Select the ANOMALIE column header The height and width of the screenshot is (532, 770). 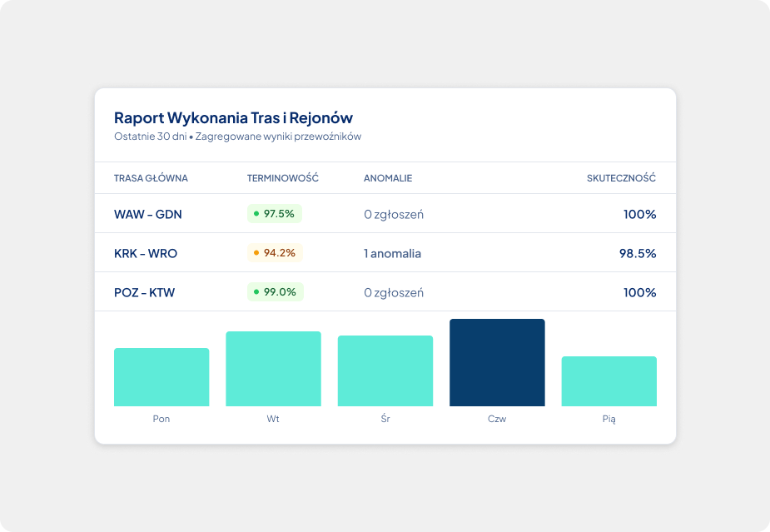point(388,178)
